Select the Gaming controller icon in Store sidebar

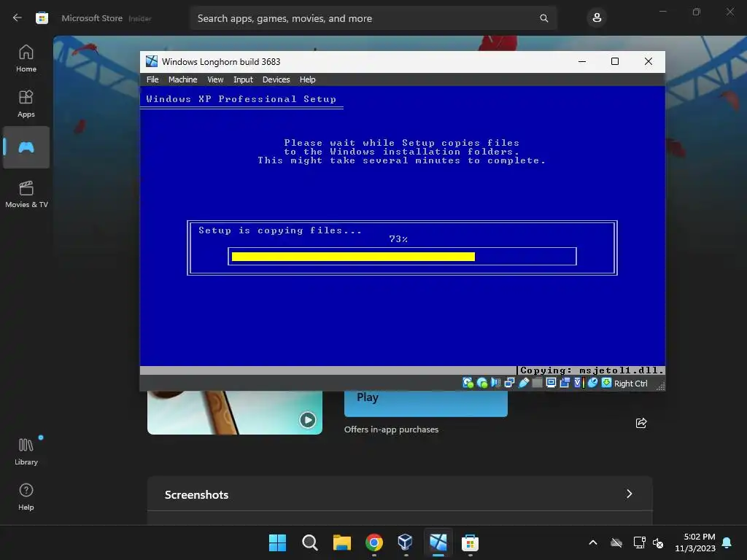pyautogui.click(x=26, y=147)
